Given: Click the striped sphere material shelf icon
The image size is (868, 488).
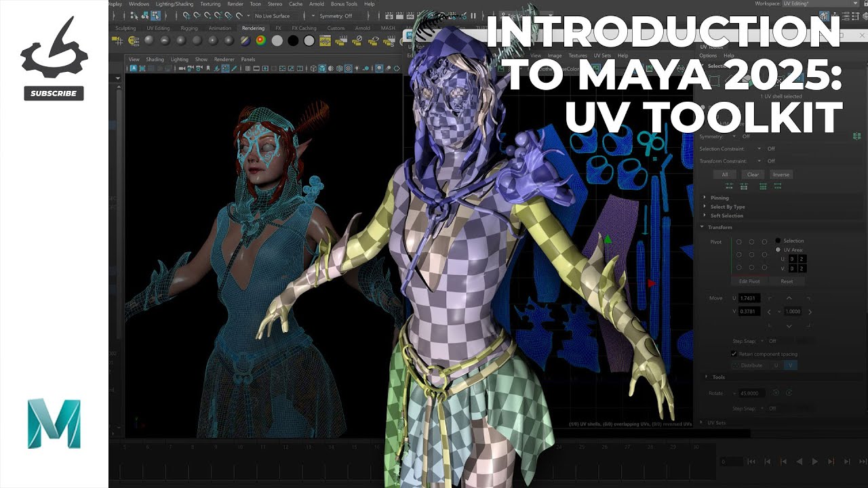Looking at the screenshot, I should point(245,41).
